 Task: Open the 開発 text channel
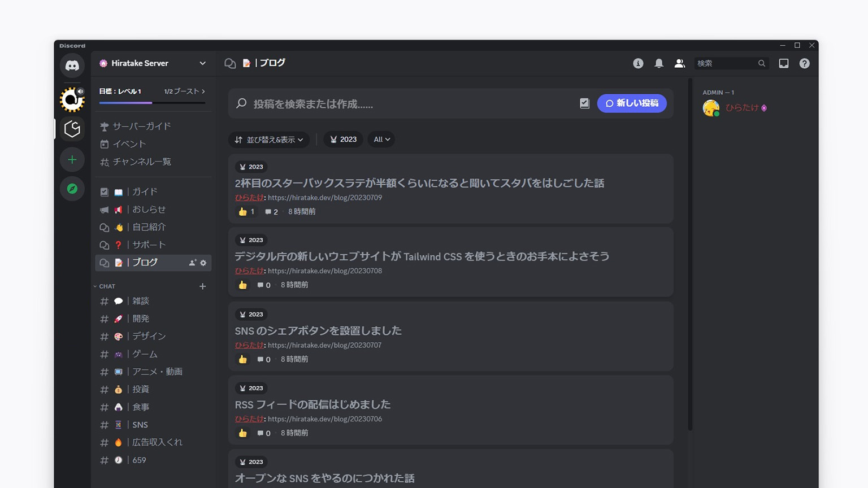(x=153, y=319)
